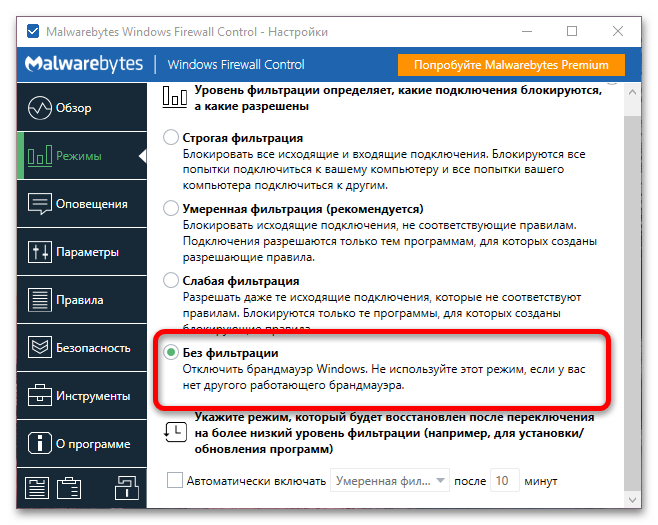Click the Параметры sliders icon
This screenshot has width=658, height=525.
[40, 252]
